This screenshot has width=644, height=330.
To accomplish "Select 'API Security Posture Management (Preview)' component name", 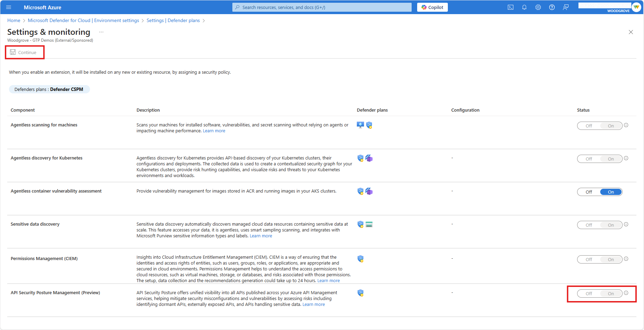I will [x=56, y=293].
